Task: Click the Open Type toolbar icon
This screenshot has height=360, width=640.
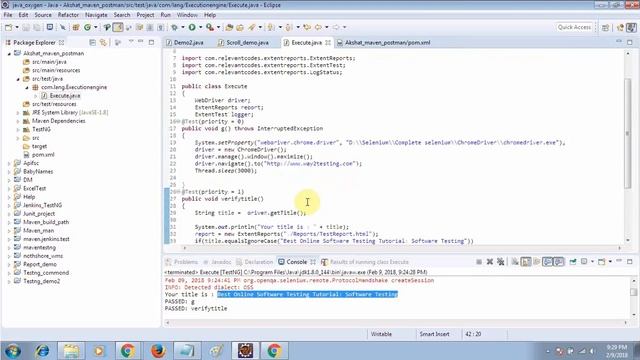Action: click(x=229, y=27)
